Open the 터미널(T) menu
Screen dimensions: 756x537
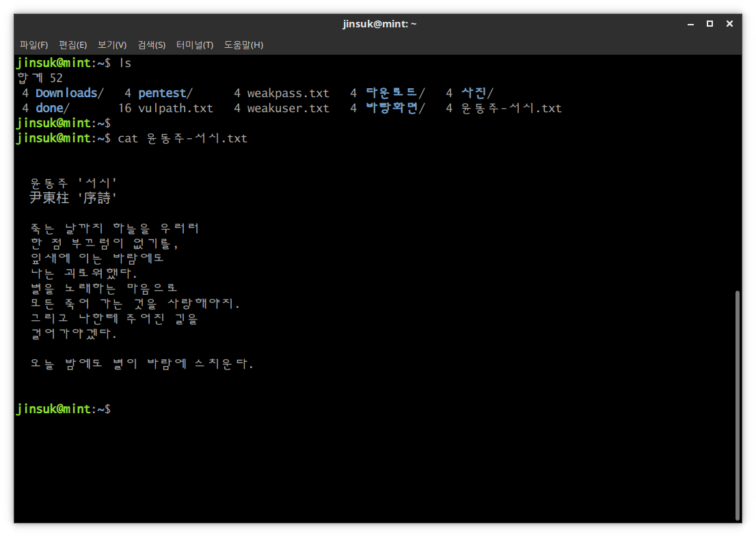tap(195, 45)
